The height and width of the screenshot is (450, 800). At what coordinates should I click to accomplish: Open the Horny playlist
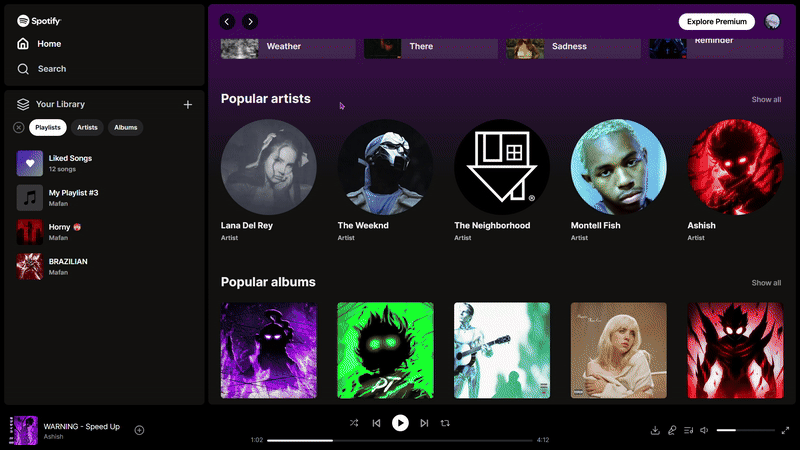(x=105, y=232)
